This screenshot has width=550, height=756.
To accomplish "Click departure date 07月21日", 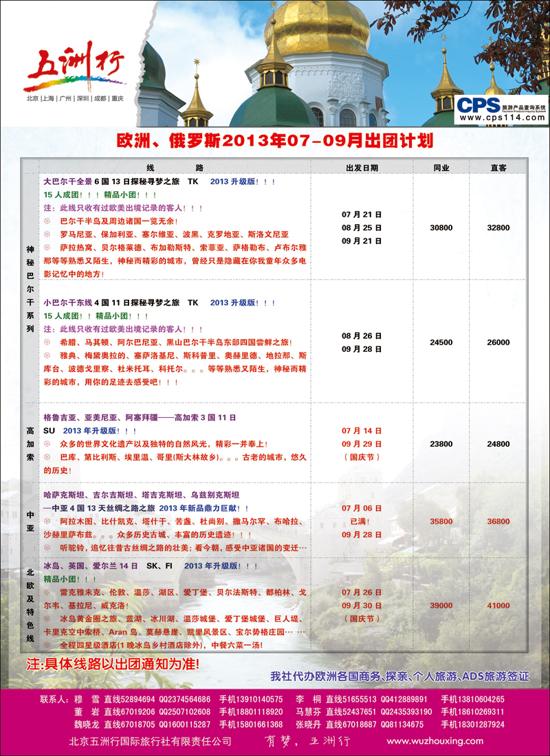I will click(362, 214).
